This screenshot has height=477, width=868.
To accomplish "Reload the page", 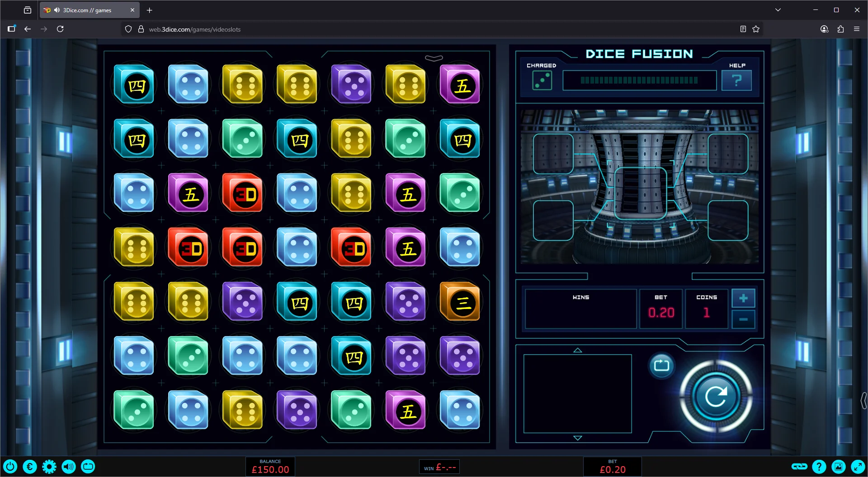I will point(60,29).
